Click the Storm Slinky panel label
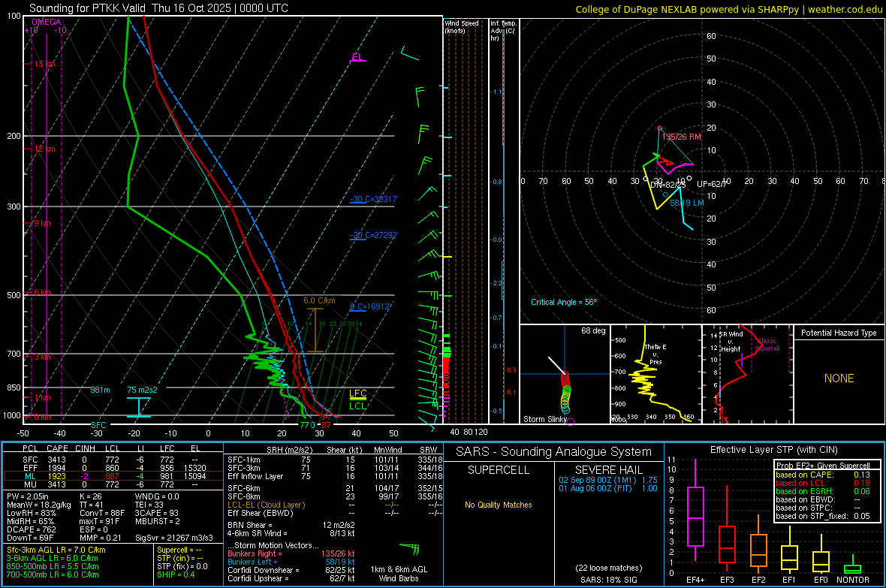 pyautogui.click(x=544, y=419)
